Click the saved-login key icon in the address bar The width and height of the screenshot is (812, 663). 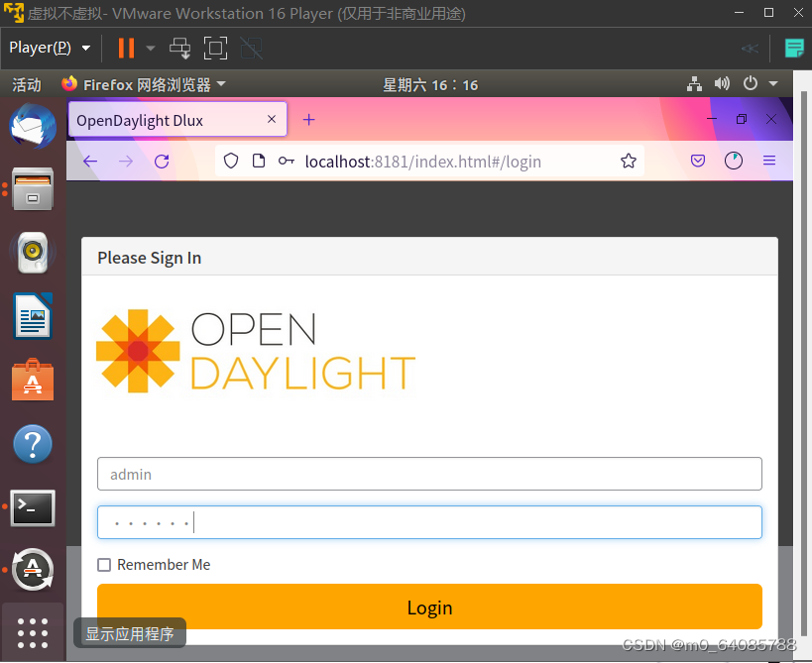tap(287, 161)
